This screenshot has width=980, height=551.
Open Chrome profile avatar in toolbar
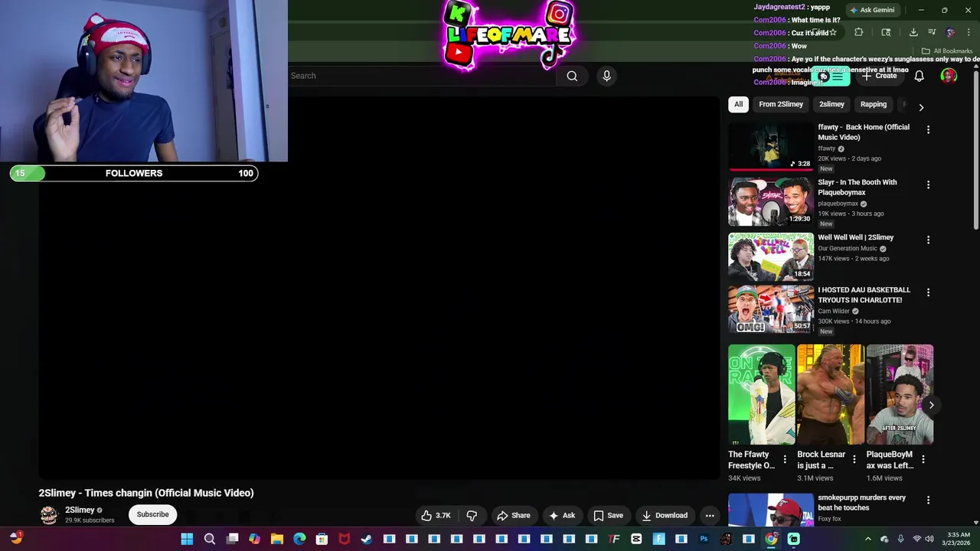click(x=950, y=32)
